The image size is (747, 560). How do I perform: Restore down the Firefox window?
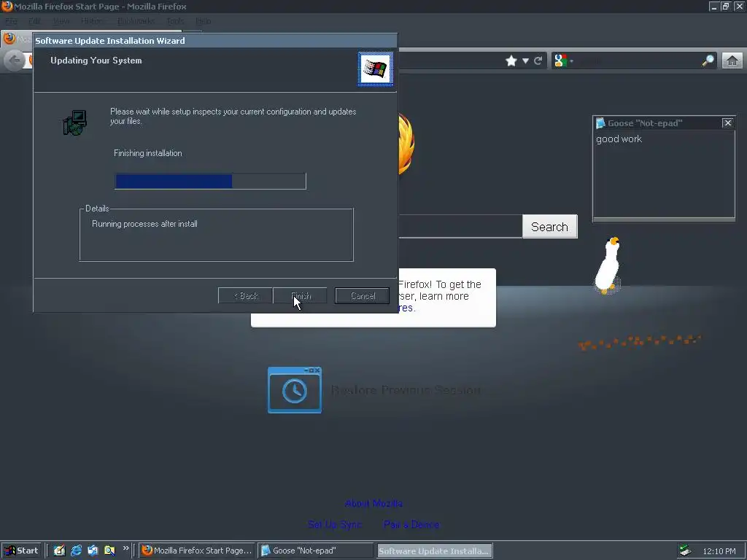(726, 6)
